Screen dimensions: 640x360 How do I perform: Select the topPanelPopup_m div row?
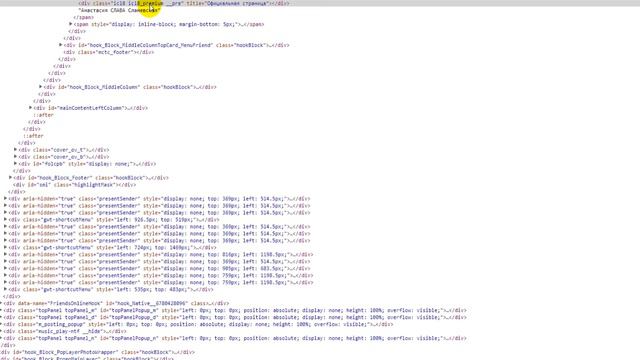[235, 310]
